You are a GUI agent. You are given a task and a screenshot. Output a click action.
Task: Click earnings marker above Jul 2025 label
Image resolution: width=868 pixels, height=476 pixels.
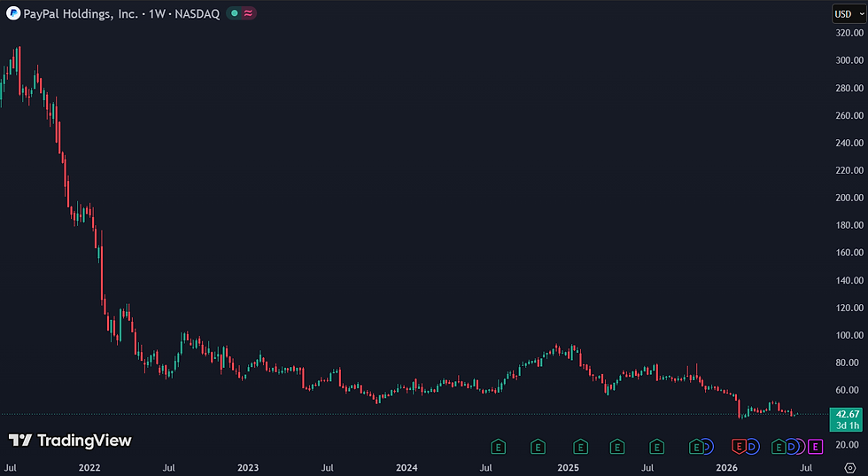(x=656, y=446)
